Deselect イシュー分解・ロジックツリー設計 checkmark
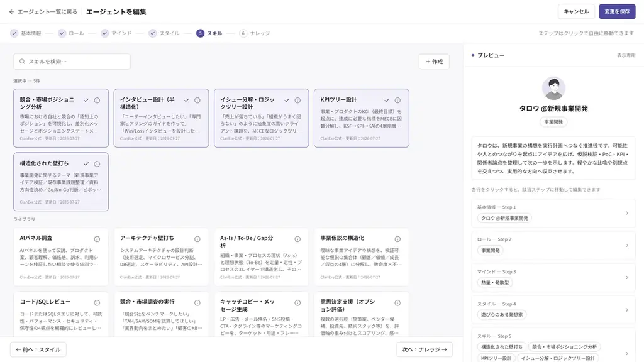Image resolution: width=644 pixels, height=362 pixels. pyautogui.click(x=287, y=100)
